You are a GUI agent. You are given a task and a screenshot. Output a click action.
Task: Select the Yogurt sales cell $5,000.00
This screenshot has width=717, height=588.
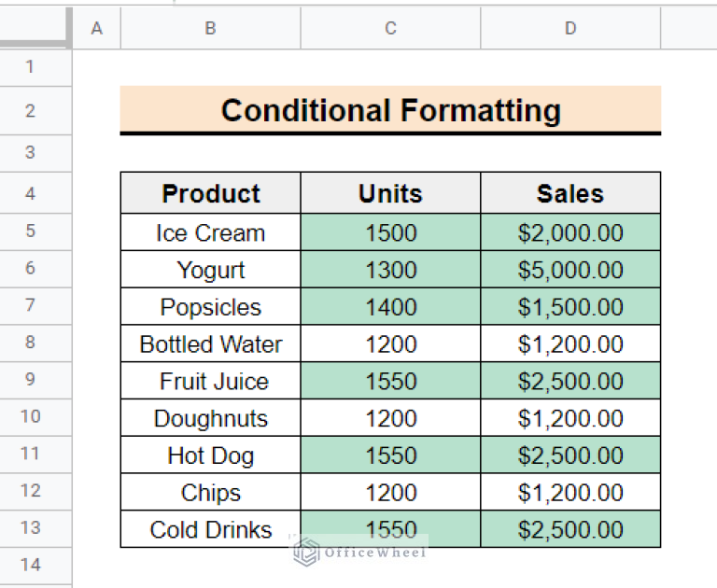tap(570, 270)
